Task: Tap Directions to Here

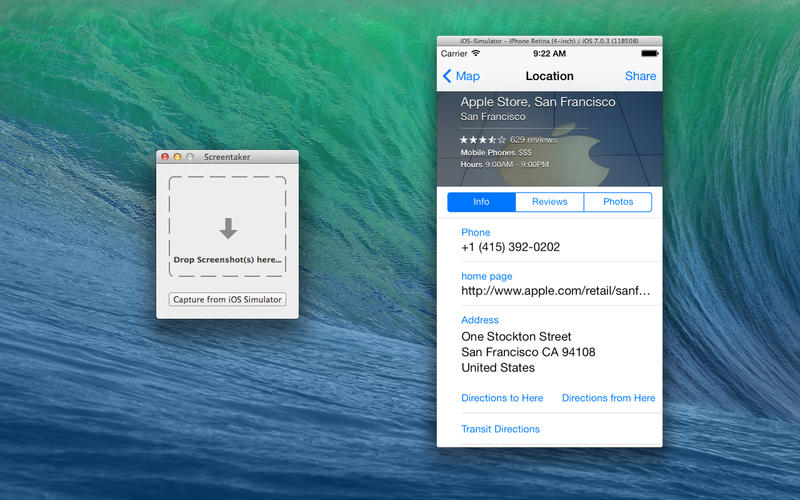Action: coord(502,398)
